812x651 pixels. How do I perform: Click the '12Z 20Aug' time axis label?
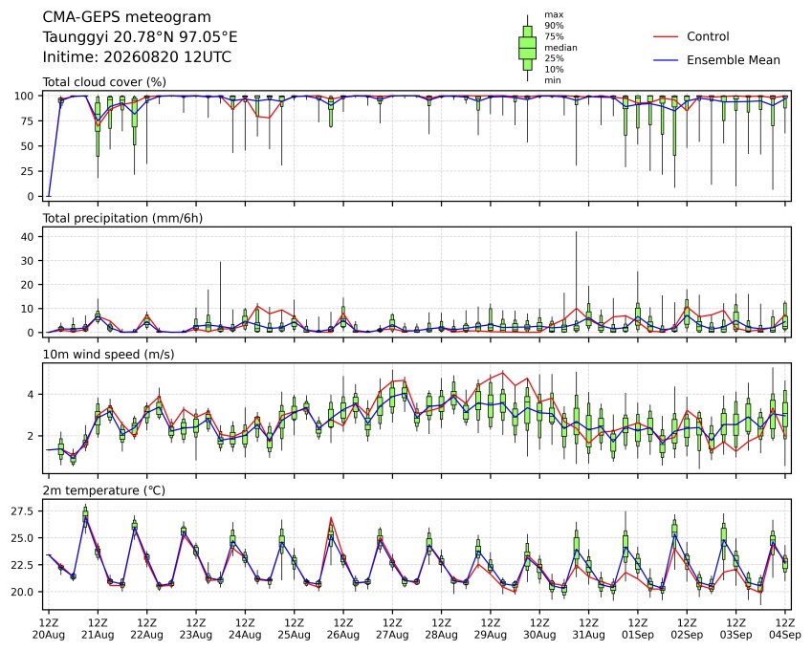pos(49,629)
